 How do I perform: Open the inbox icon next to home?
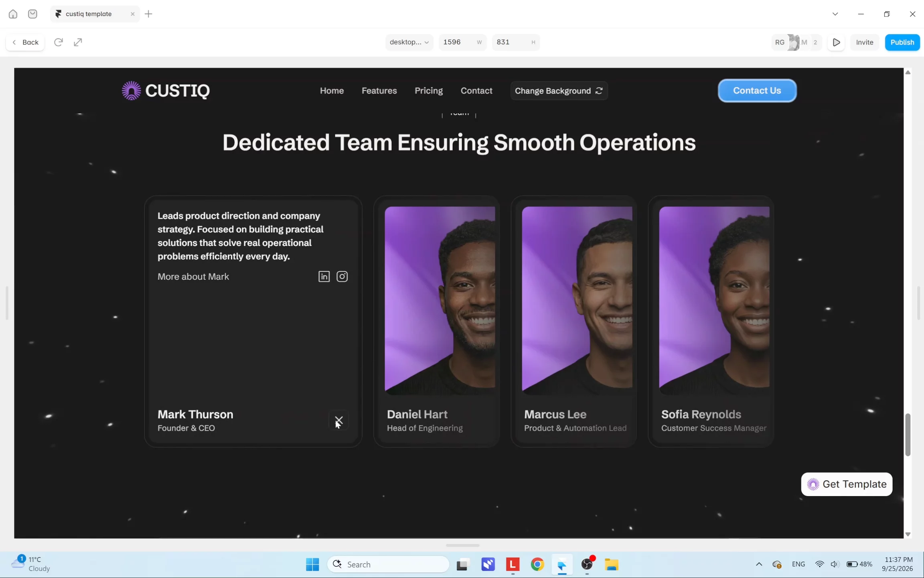click(32, 14)
